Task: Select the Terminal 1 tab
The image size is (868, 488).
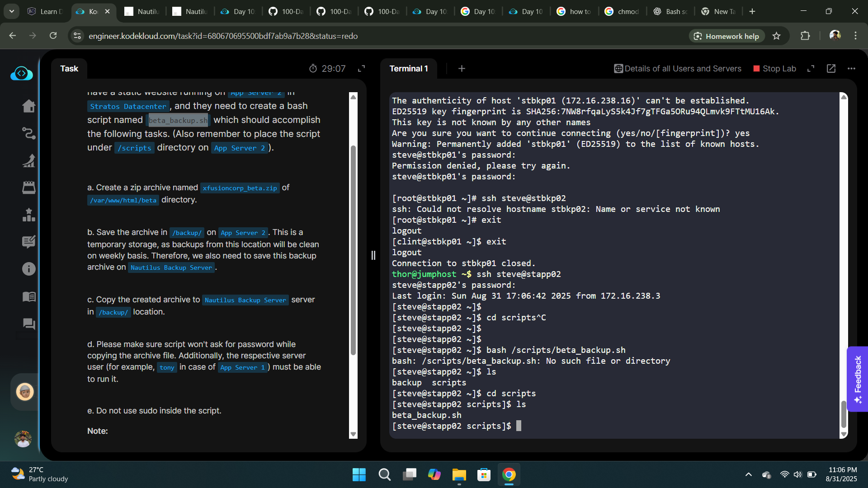Action: pyautogui.click(x=408, y=69)
